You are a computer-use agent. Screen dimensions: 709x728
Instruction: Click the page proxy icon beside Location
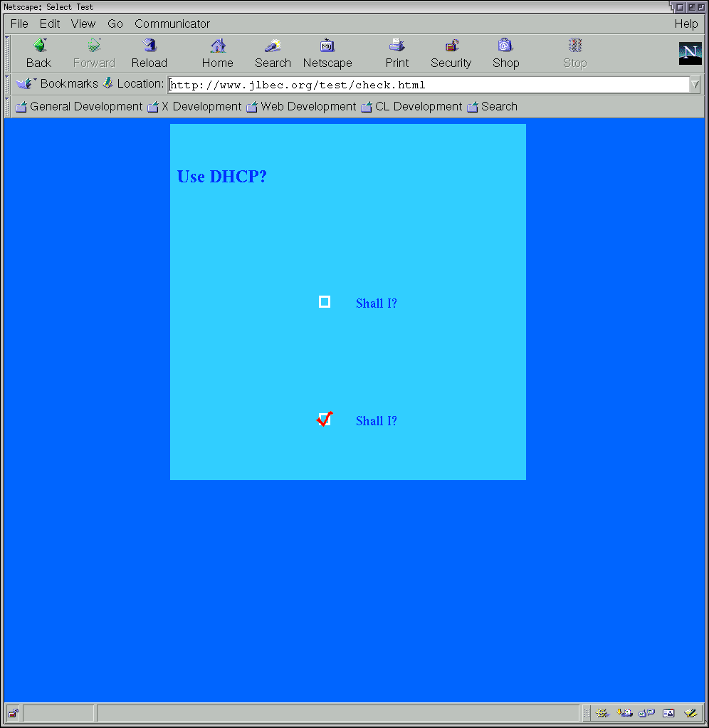point(108,83)
